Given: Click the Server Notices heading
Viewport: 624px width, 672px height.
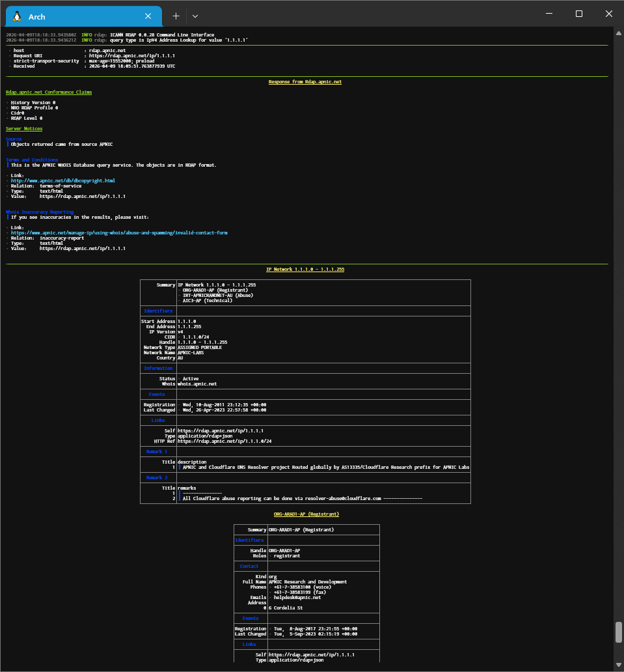Looking at the screenshot, I should (x=24, y=128).
